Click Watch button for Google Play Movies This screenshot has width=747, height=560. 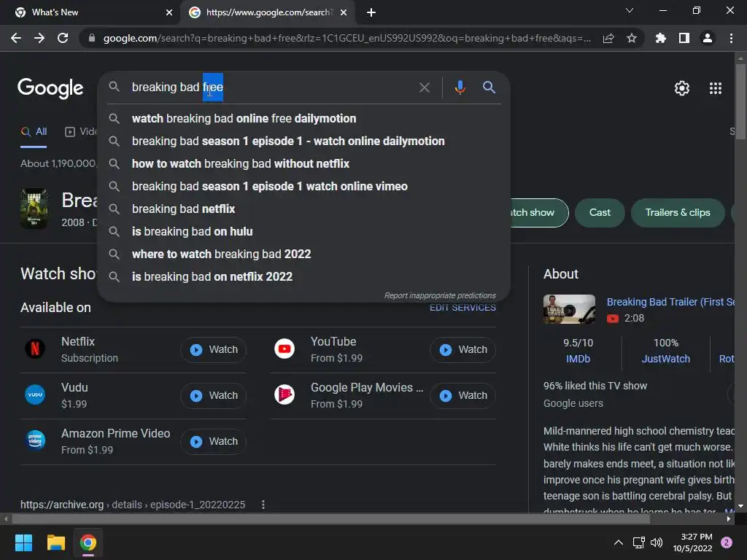click(462, 396)
